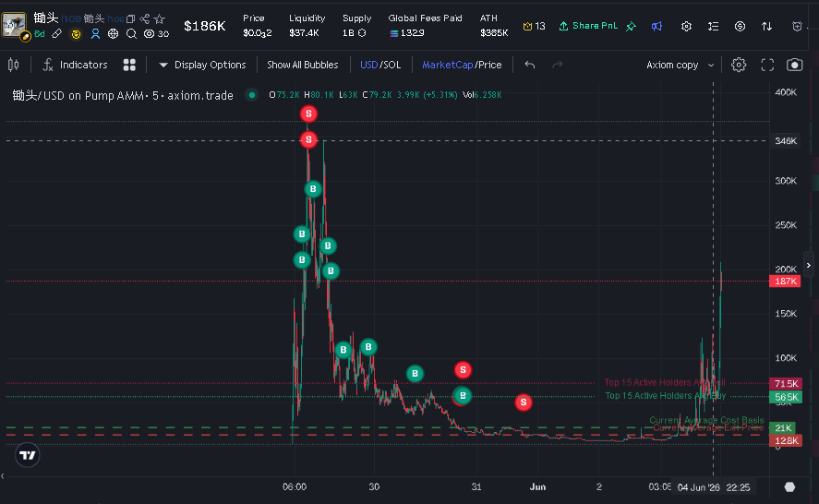Take a chart snapshot with camera icon
This screenshot has width=819, height=504.
tap(794, 65)
